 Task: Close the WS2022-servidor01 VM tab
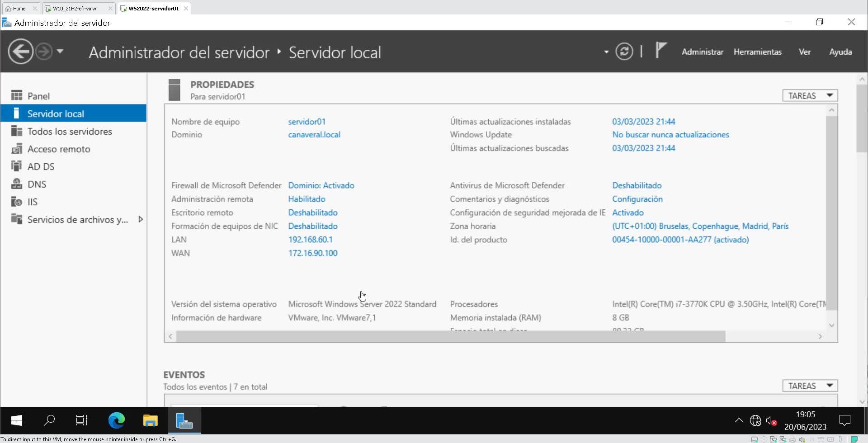click(186, 9)
